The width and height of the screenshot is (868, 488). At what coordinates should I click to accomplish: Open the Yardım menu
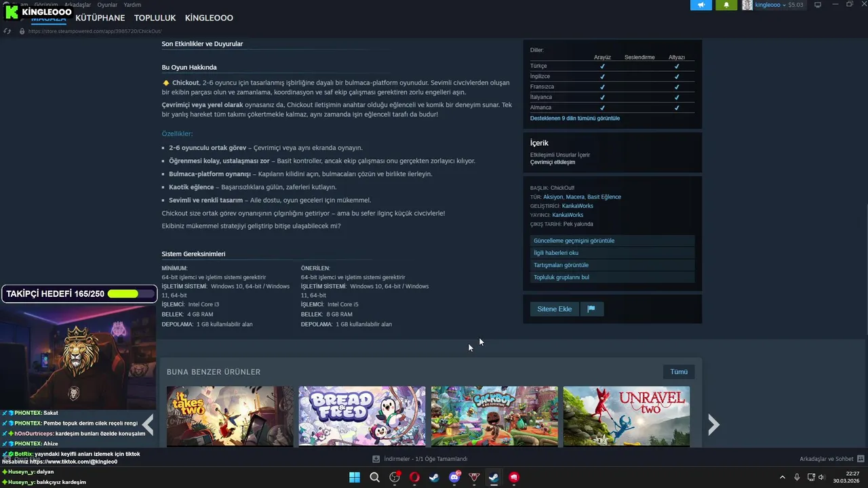pyautogui.click(x=132, y=5)
